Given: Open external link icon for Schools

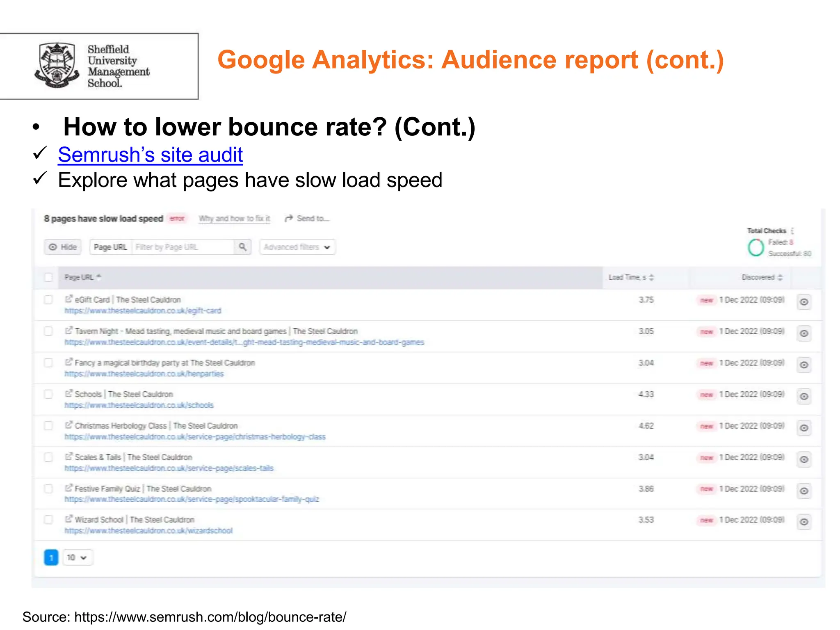Looking at the screenshot, I should tap(68, 393).
